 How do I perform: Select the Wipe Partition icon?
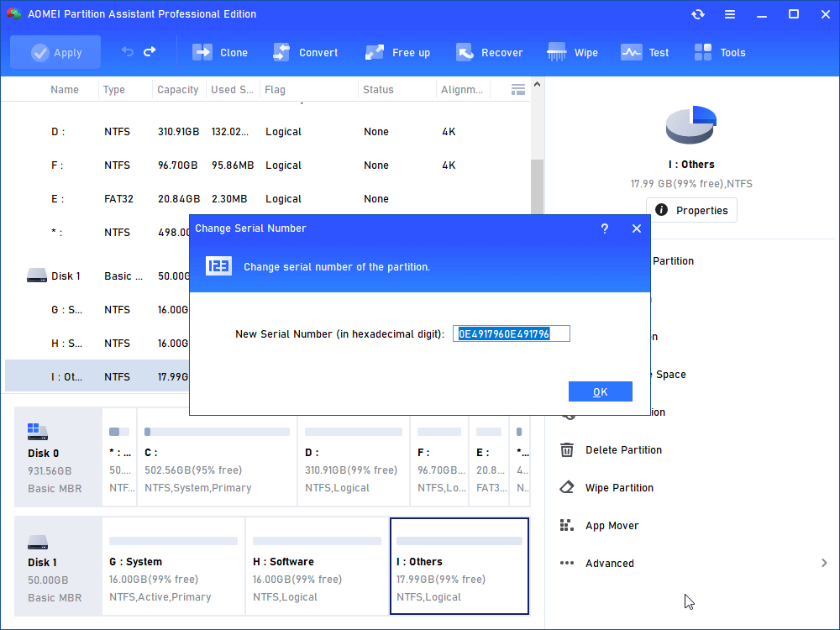567,487
